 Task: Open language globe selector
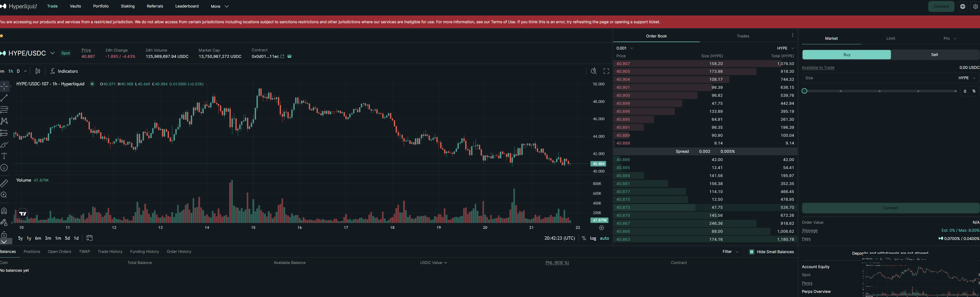[962, 6]
